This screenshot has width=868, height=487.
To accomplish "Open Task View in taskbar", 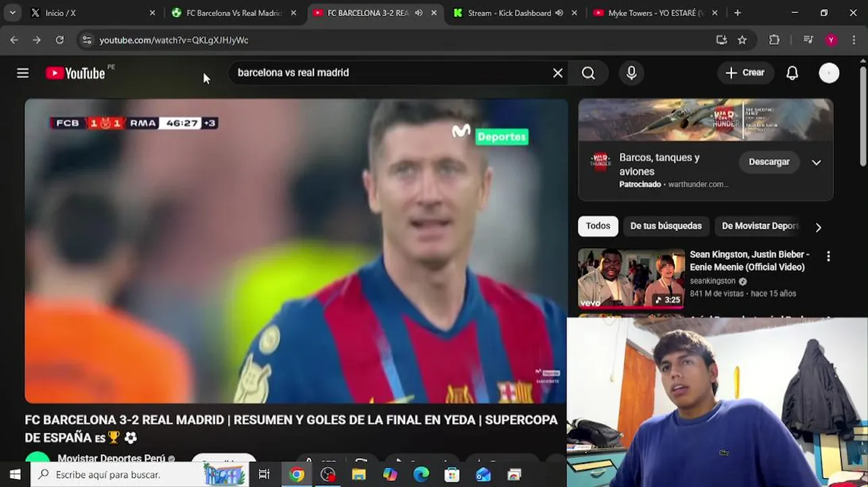I will [264, 475].
